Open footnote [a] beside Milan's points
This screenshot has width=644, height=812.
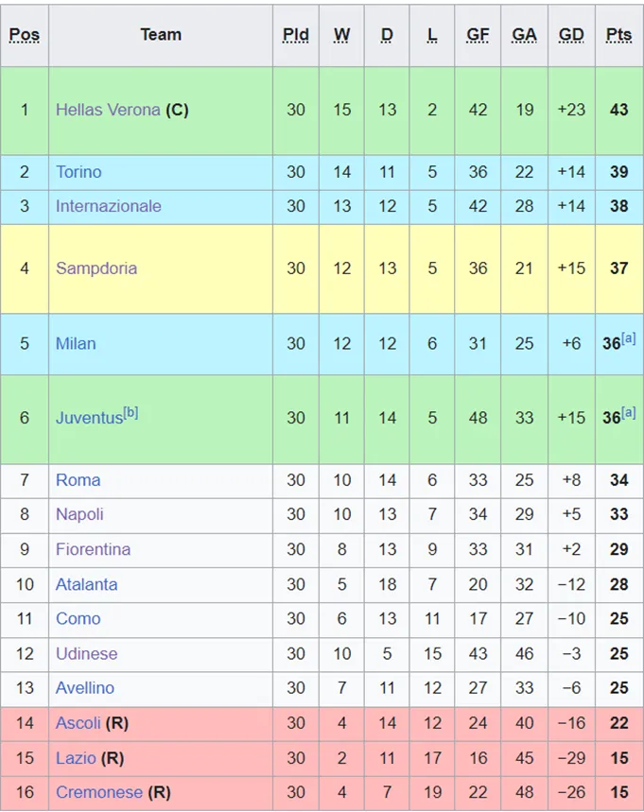pos(629,338)
